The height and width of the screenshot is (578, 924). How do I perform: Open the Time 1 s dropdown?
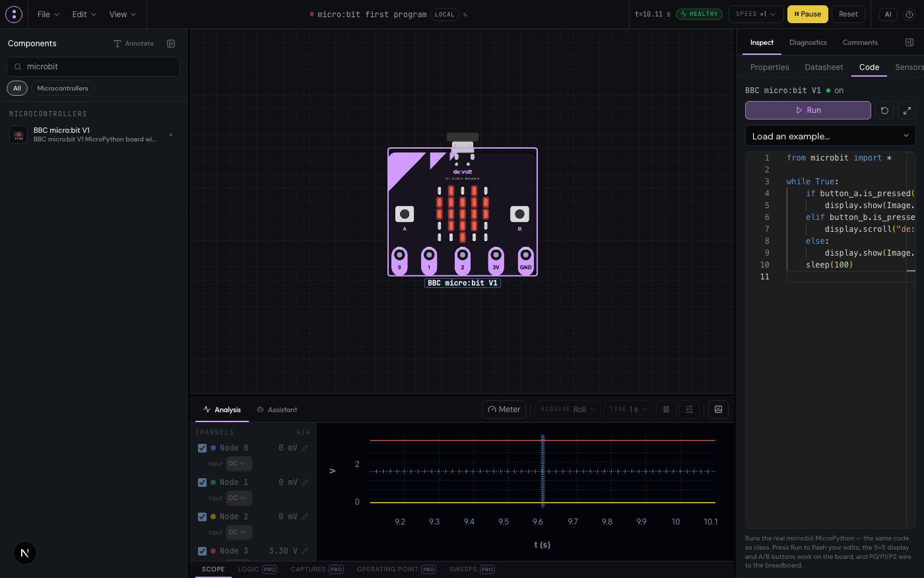628,410
